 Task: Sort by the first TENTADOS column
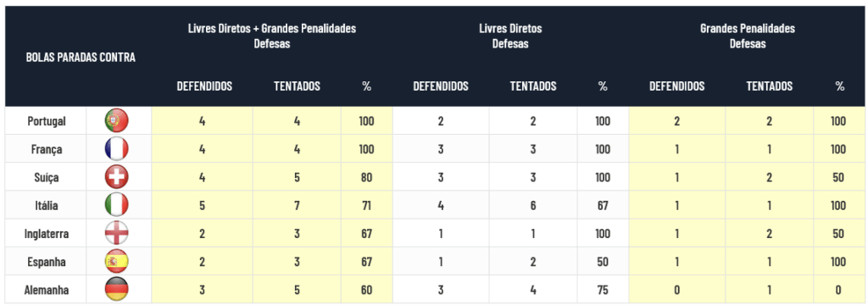coord(298,86)
